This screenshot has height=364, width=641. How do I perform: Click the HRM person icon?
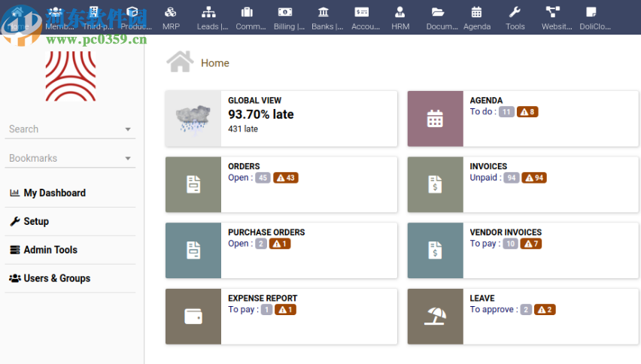(400, 13)
